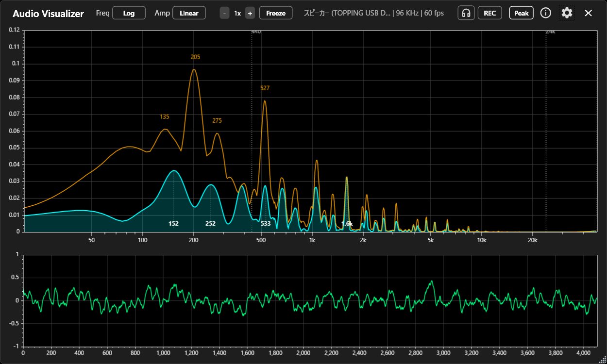Start recording with REC button
607x364 pixels.
tap(490, 13)
